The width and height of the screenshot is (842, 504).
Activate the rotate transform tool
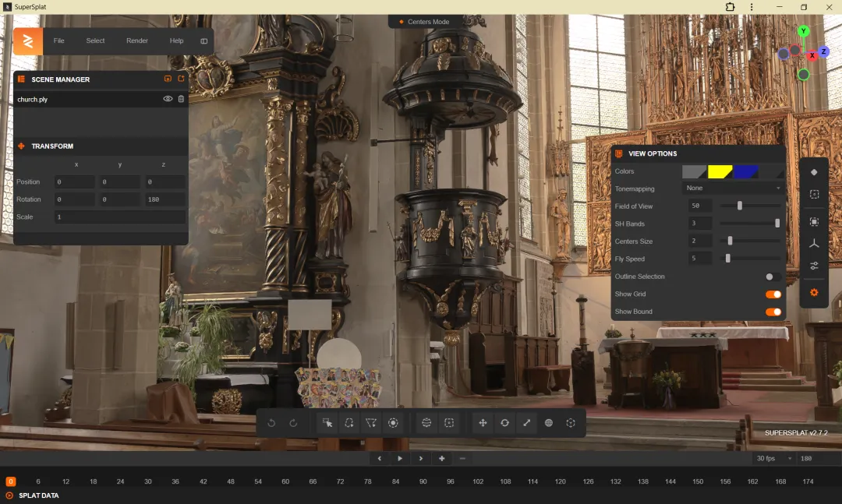click(504, 423)
